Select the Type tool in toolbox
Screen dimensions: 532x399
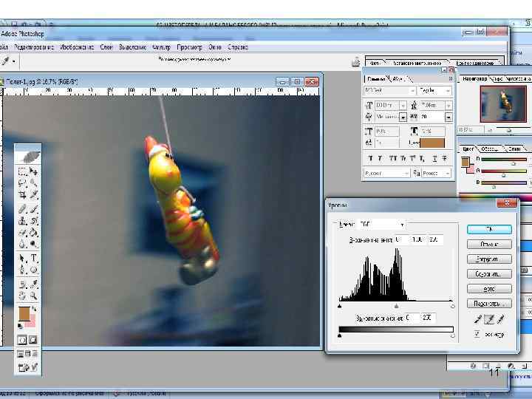tap(33, 258)
